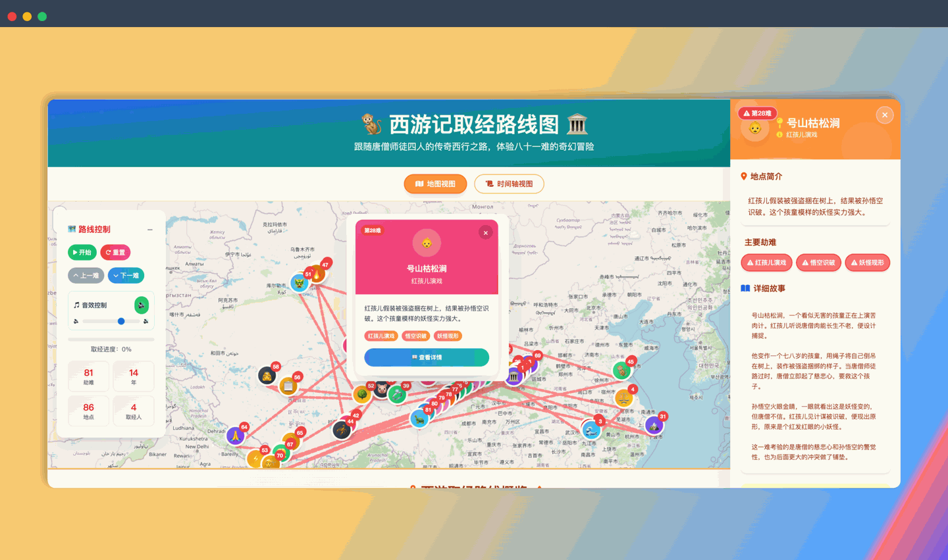This screenshot has width=948, height=560.
Task: Open the wave marker numbered 3
Action: tap(591, 430)
